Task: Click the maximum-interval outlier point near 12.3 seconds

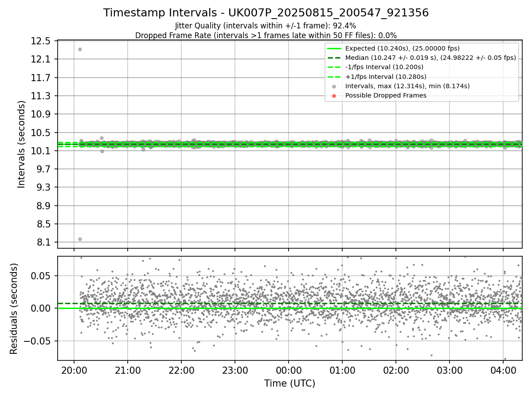Action: (x=80, y=49)
